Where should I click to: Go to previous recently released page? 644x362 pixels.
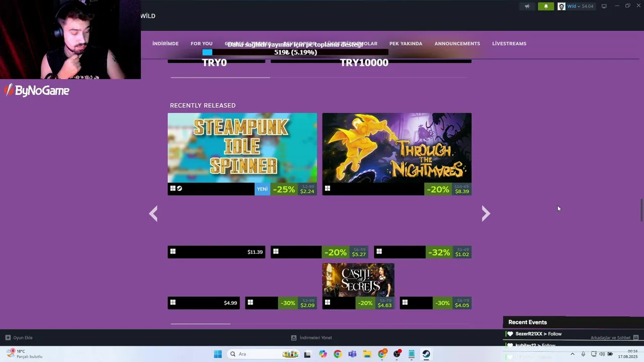(x=153, y=214)
